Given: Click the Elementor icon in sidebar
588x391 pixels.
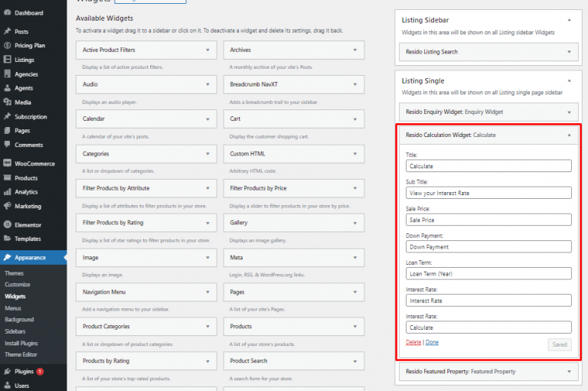Looking at the screenshot, I should point(7,225).
